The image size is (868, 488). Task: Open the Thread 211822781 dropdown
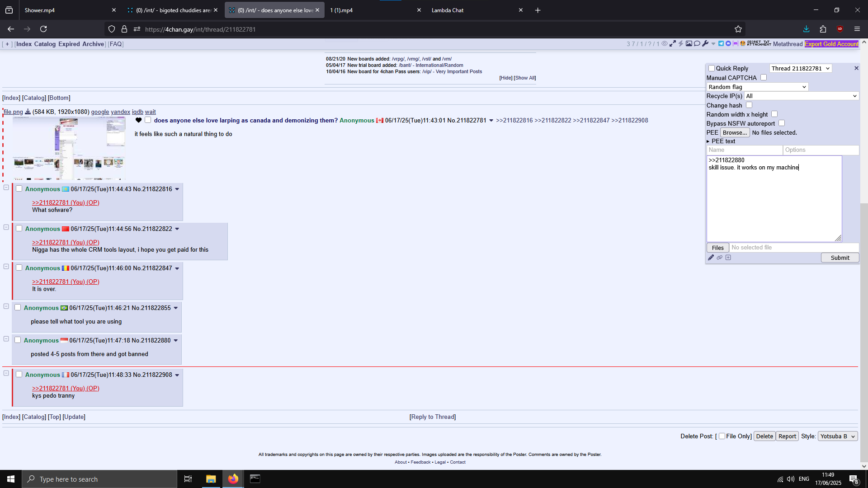coord(800,68)
